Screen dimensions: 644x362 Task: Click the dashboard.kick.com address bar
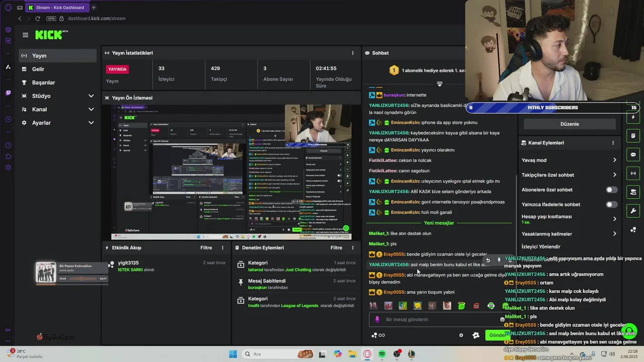97,19
